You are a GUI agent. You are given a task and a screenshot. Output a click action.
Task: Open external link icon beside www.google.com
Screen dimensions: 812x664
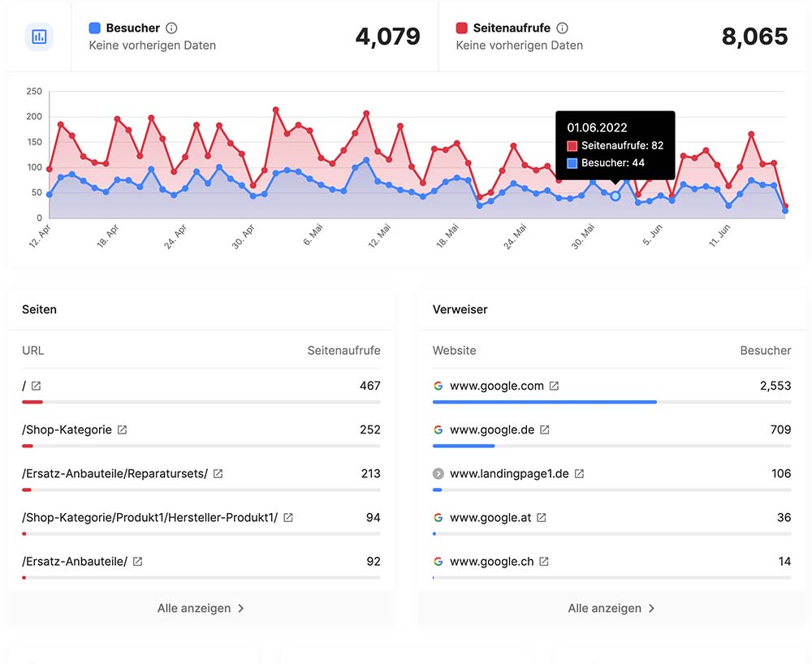[x=555, y=386]
